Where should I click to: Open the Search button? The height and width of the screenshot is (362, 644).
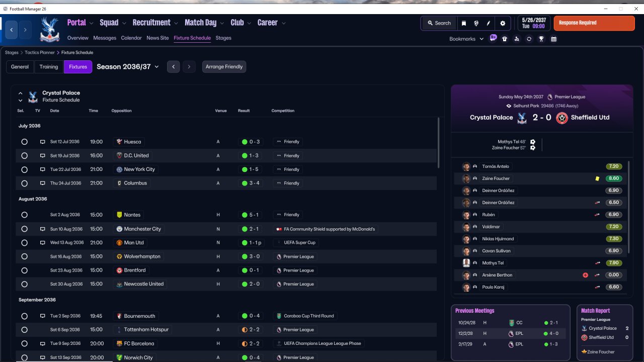coord(439,23)
